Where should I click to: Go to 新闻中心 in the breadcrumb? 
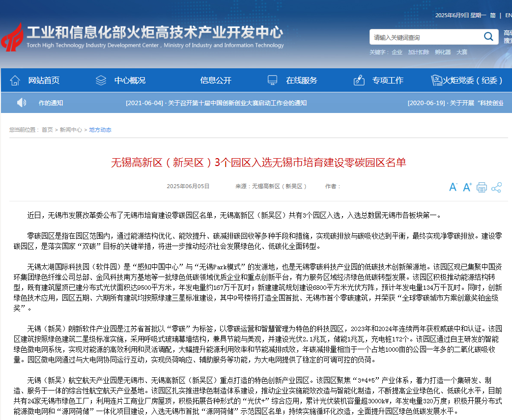tap(71, 130)
